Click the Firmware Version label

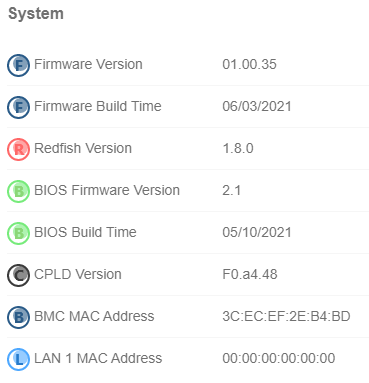[88, 64]
